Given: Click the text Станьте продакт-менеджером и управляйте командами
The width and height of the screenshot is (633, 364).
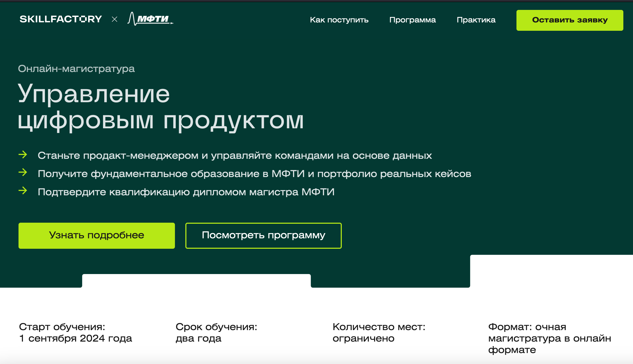Looking at the screenshot, I should (x=235, y=156).
